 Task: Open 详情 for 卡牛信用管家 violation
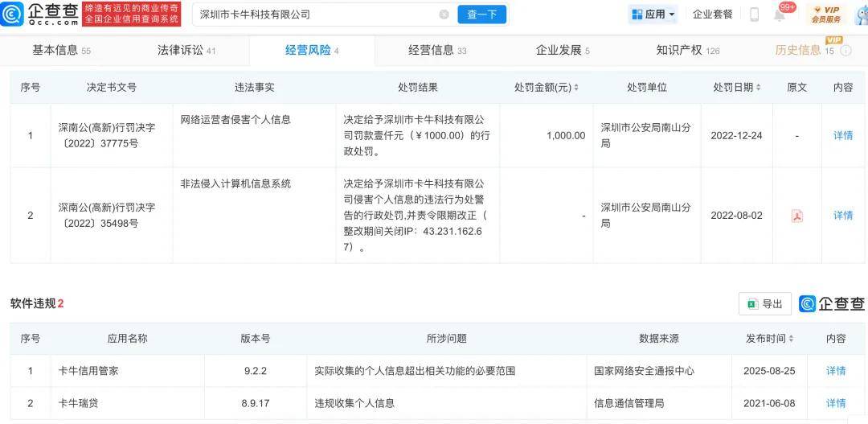(x=836, y=371)
